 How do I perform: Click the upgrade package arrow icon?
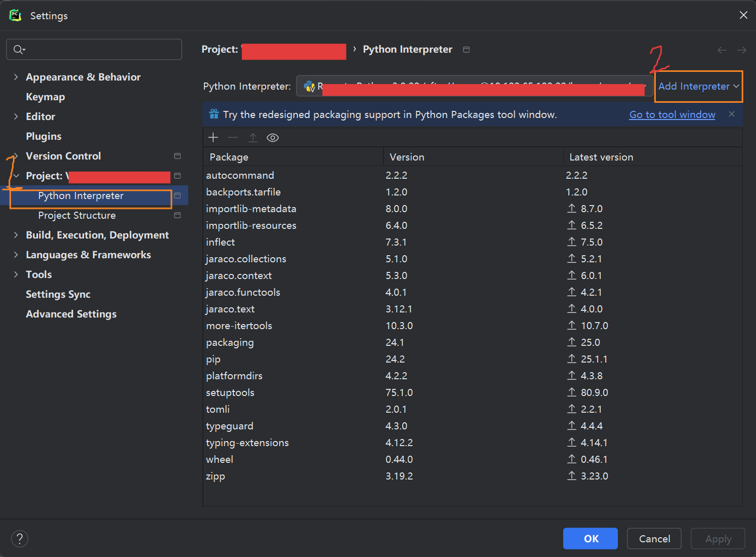[x=253, y=138]
